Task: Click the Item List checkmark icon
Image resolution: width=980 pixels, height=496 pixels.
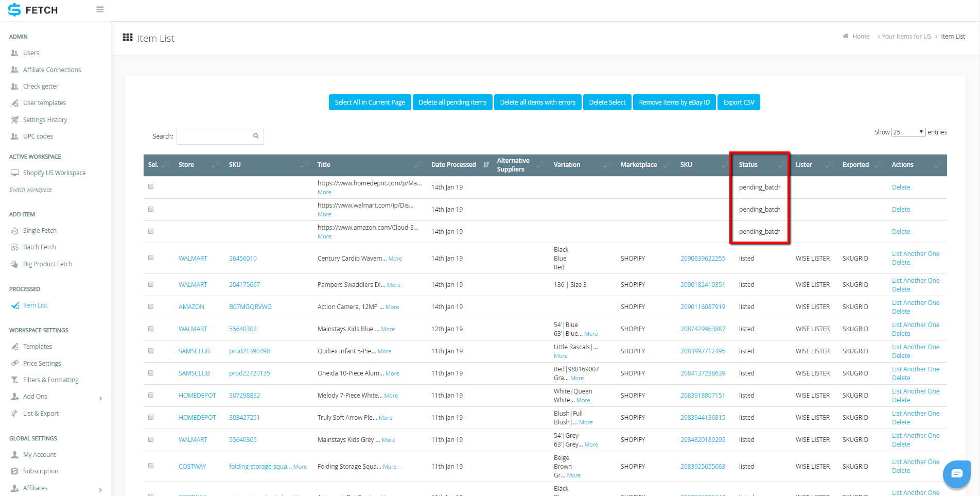Action: tap(15, 305)
